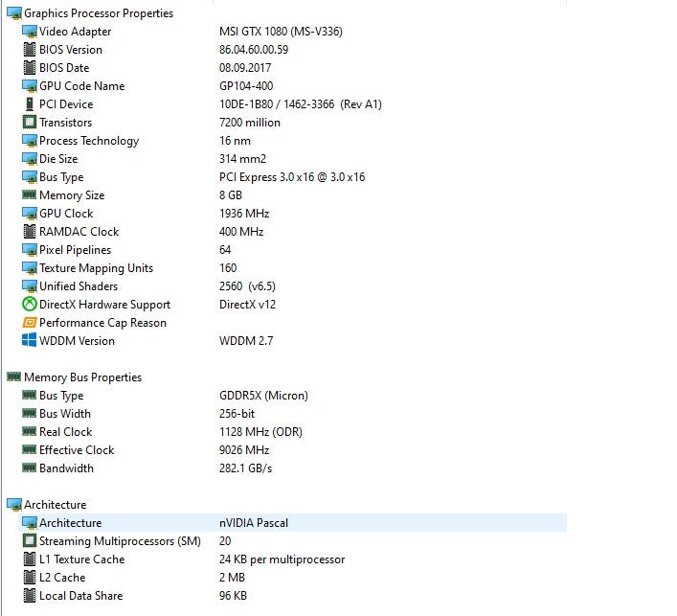Image resolution: width=677 pixels, height=616 pixels.
Task: Click the GPU Clock value 1936 MHz
Action: coord(244,214)
